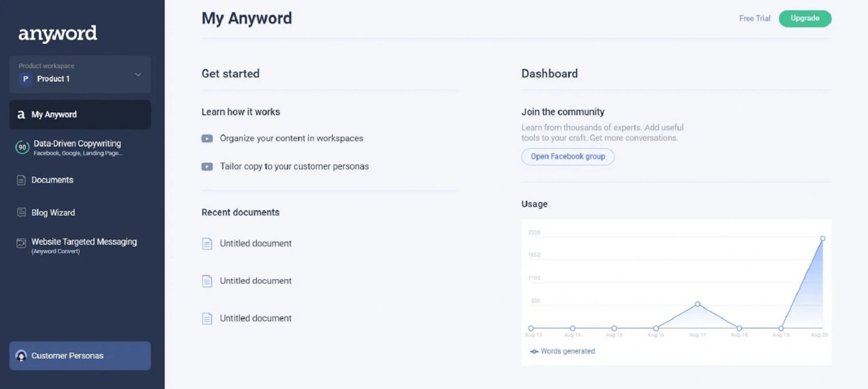The image size is (868, 389).
Task: Click the Free Trial label
Action: click(755, 19)
